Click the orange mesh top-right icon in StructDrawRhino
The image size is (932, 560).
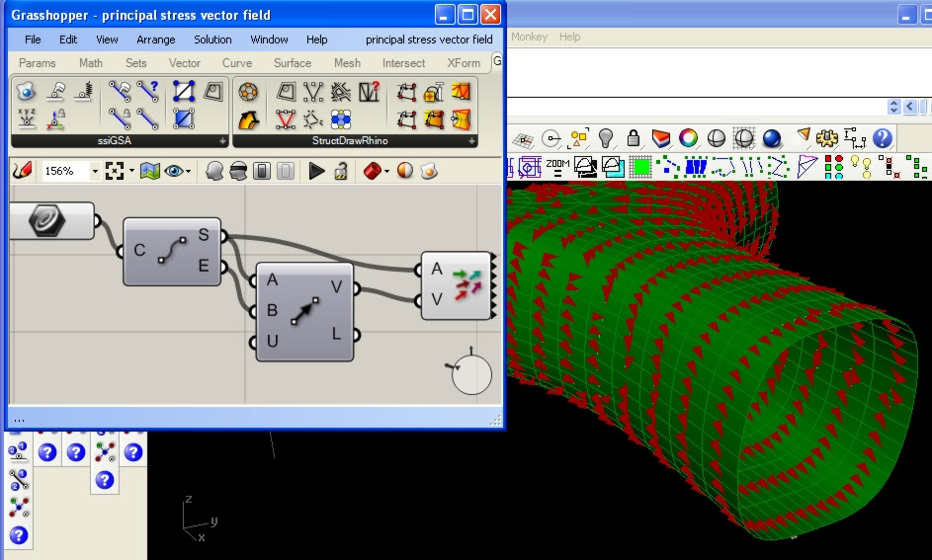pyautogui.click(x=461, y=92)
